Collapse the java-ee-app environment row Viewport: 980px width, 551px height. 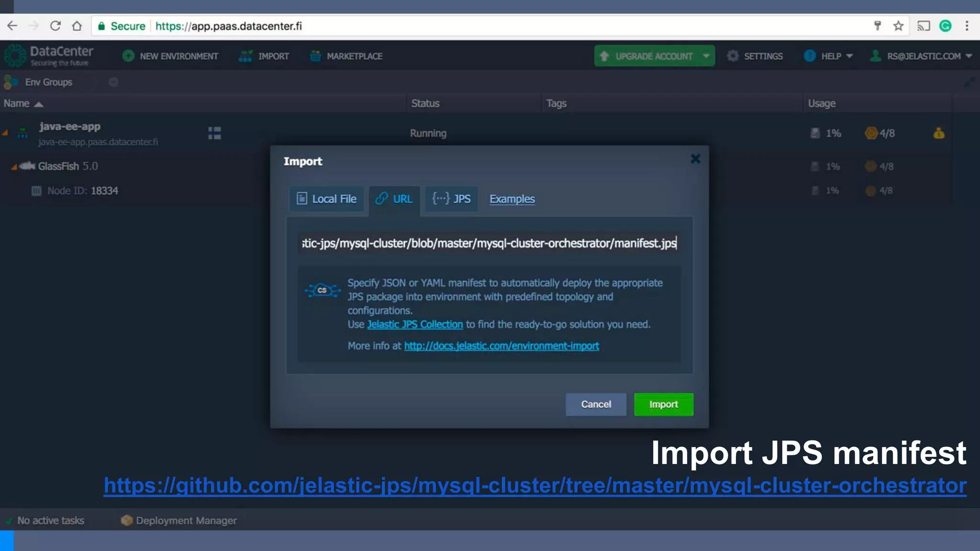(5, 132)
